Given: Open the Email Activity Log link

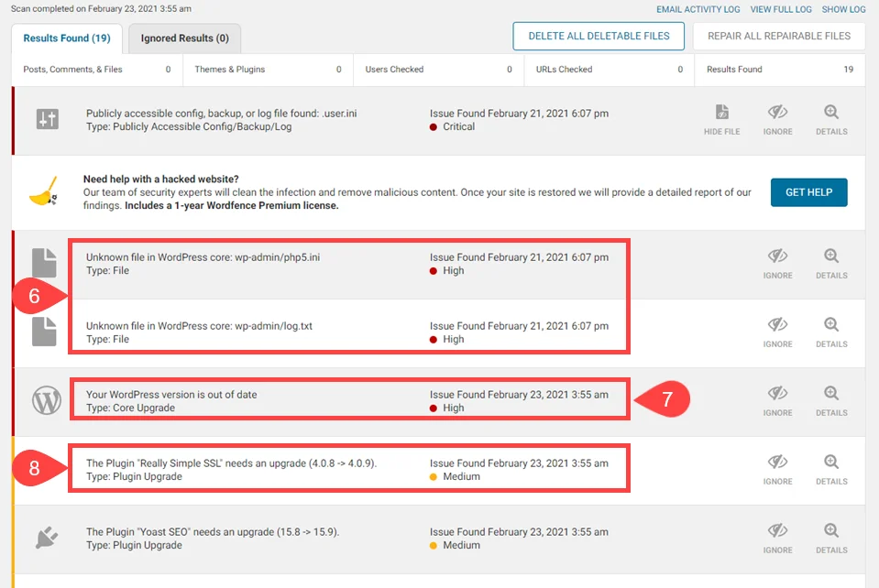Looking at the screenshot, I should (x=698, y=9).
